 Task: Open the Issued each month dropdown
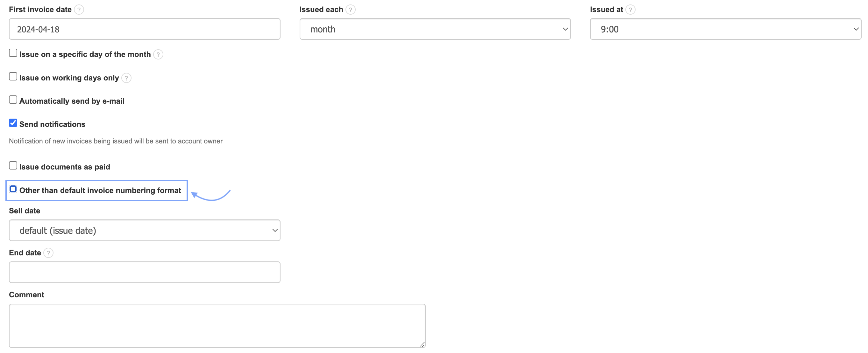(435, 29)
